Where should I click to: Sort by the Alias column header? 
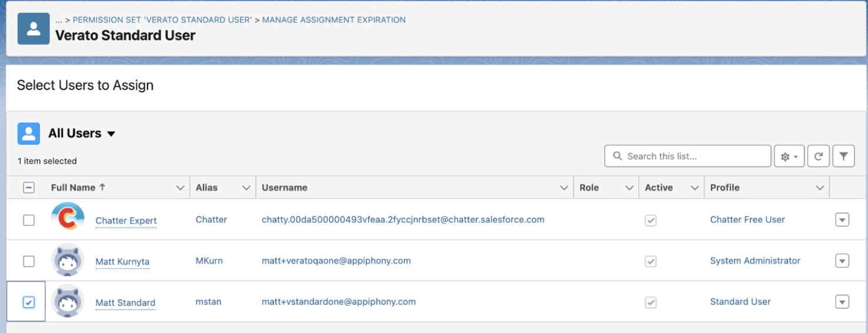point(206,188)
